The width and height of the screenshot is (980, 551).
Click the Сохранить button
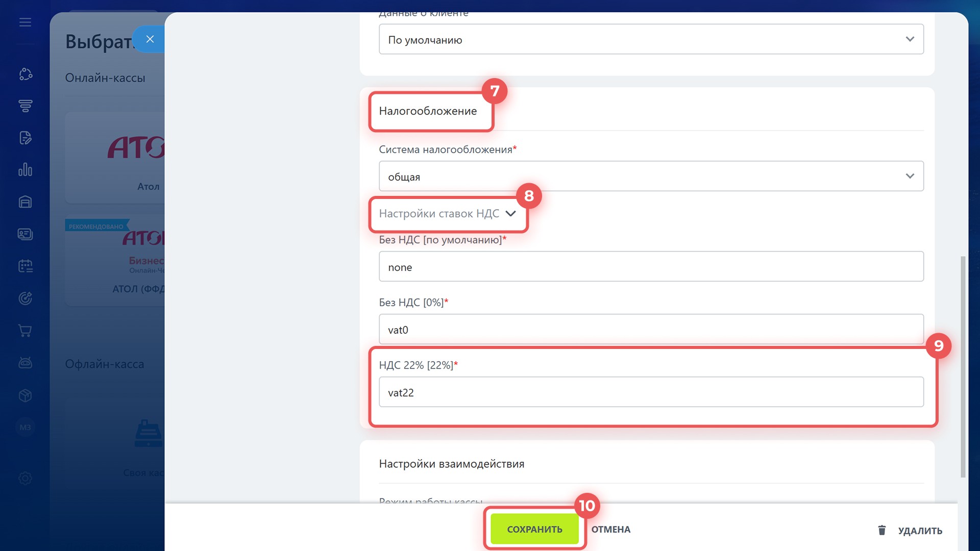coord(534,529)
